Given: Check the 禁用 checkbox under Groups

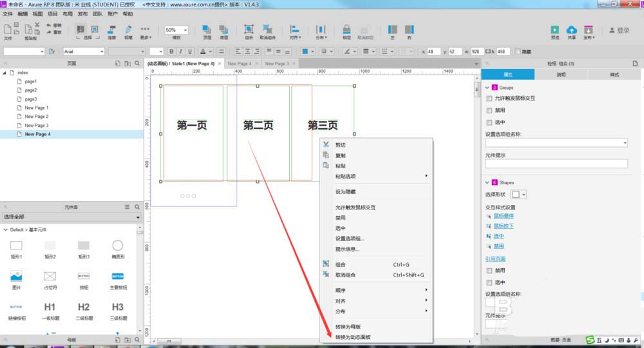Looking at the screenshot, I should 489,110.
